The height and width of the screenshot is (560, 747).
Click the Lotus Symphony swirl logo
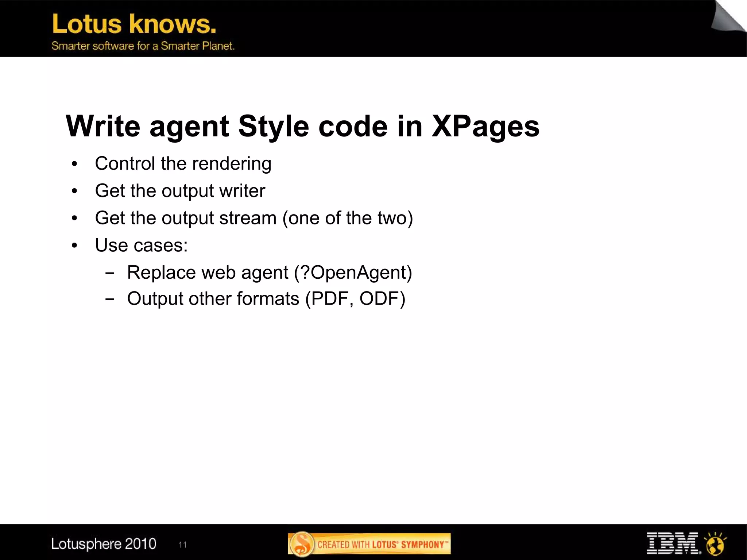[x=302, y=544]
